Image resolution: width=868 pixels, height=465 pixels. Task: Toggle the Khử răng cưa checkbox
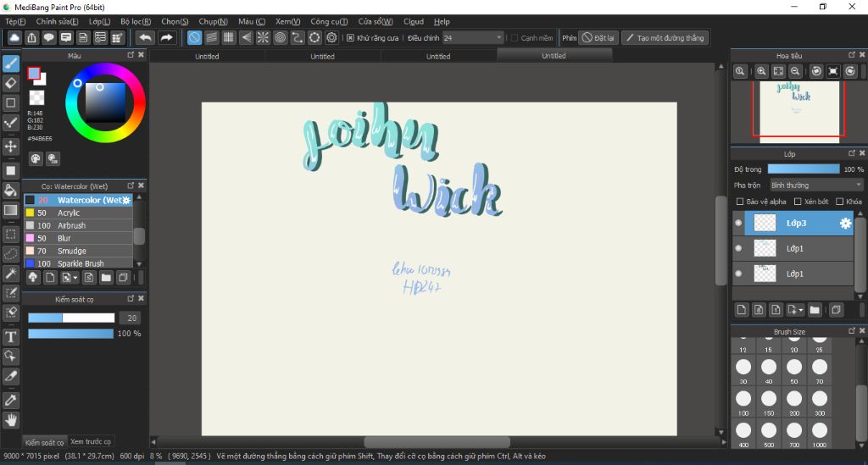350,37
